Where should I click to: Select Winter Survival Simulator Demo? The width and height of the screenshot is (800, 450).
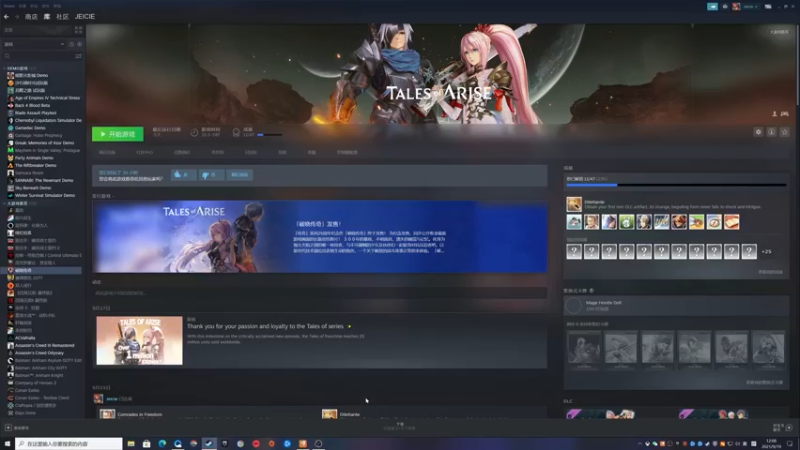click(44, 195)
